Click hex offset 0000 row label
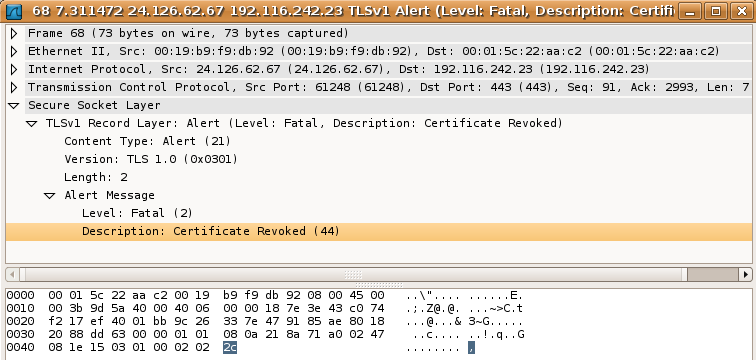The image size is (756, 360). click(20, 295)
